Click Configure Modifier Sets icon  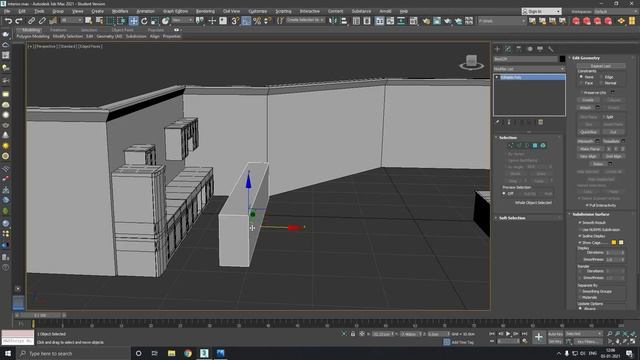[540, 122]
